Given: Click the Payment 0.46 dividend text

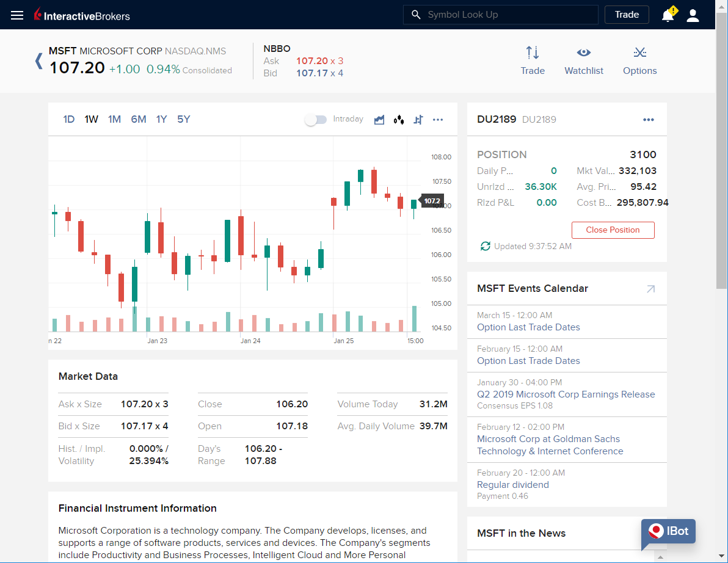Looking at the screenshot, I should click(x=503, y=496).
